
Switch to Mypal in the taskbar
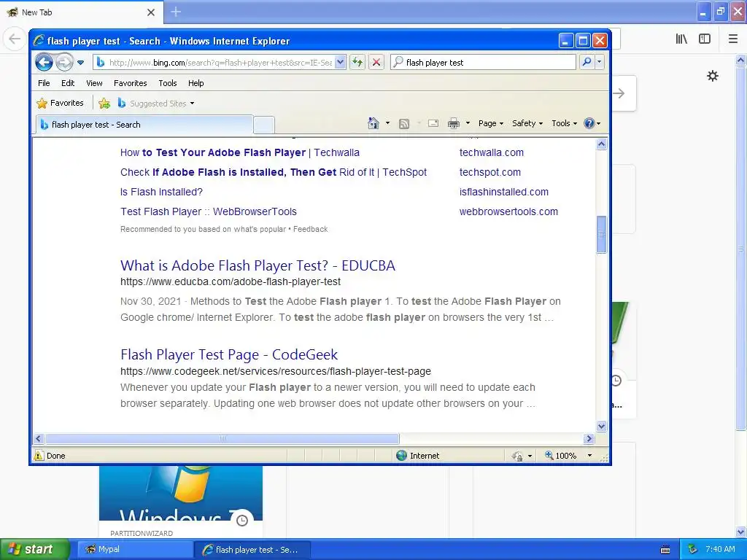(135, 549)
